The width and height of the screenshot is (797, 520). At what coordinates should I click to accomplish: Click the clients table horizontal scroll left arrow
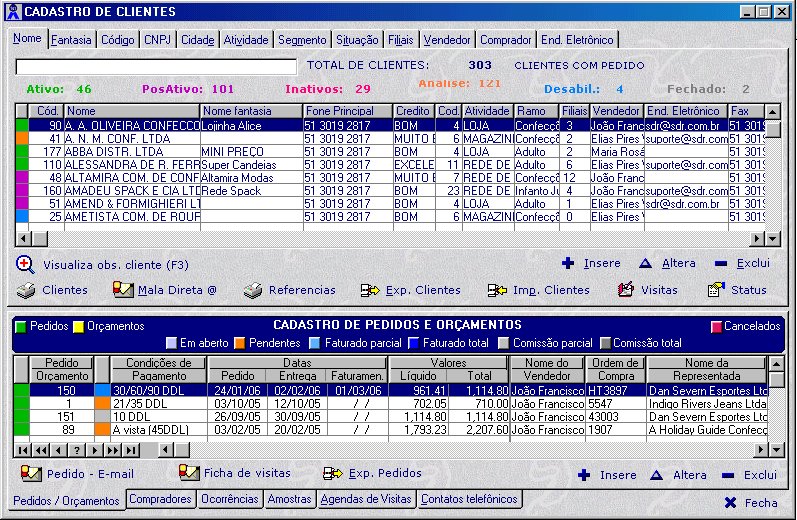[x=23, y=238]
